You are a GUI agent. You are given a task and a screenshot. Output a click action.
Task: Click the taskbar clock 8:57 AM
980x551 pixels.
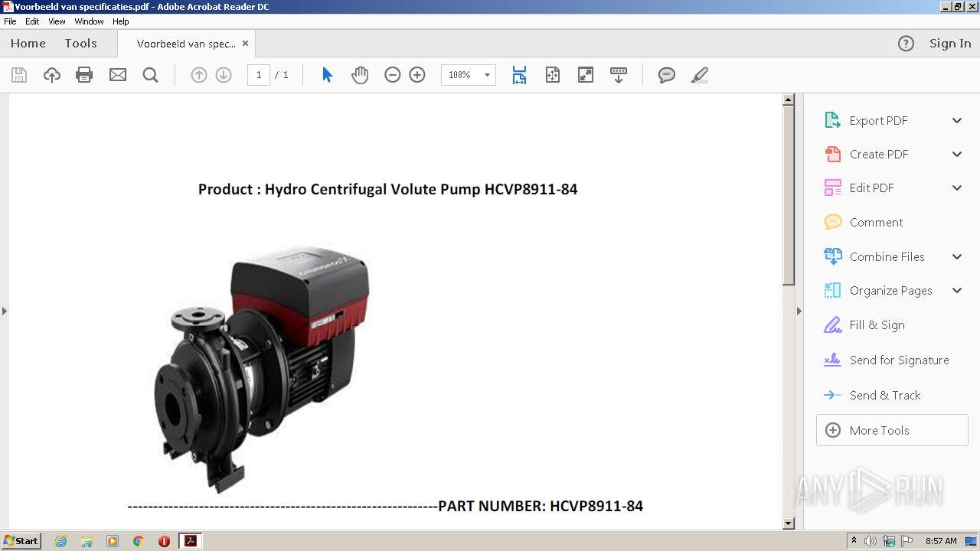tap(941, 541)
